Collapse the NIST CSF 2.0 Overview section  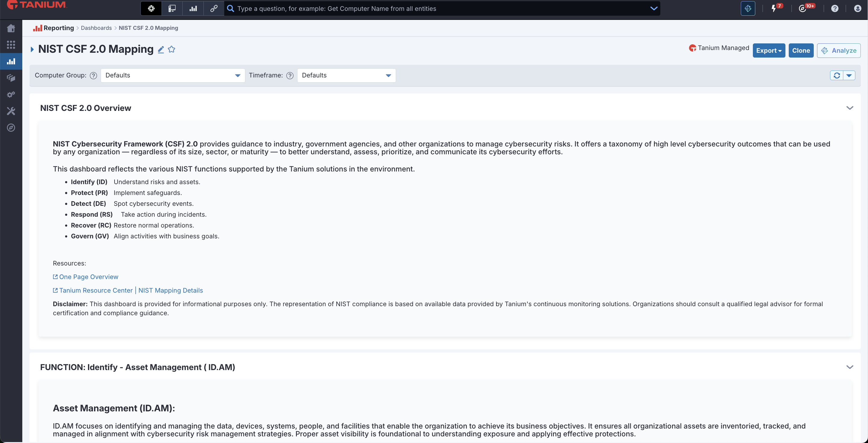850,108
